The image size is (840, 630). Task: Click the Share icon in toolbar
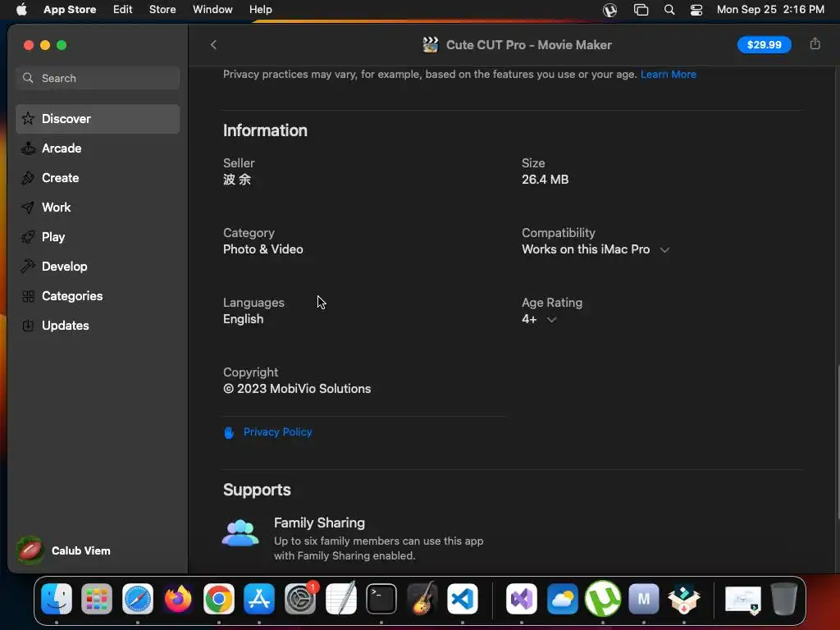815,44
